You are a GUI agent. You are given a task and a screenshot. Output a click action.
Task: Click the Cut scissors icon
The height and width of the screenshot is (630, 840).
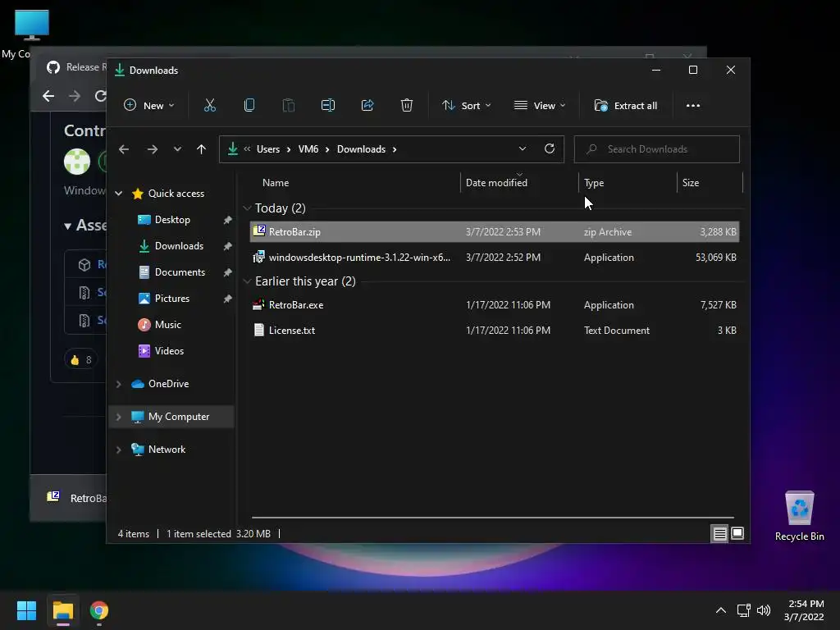tap(209, 106)
